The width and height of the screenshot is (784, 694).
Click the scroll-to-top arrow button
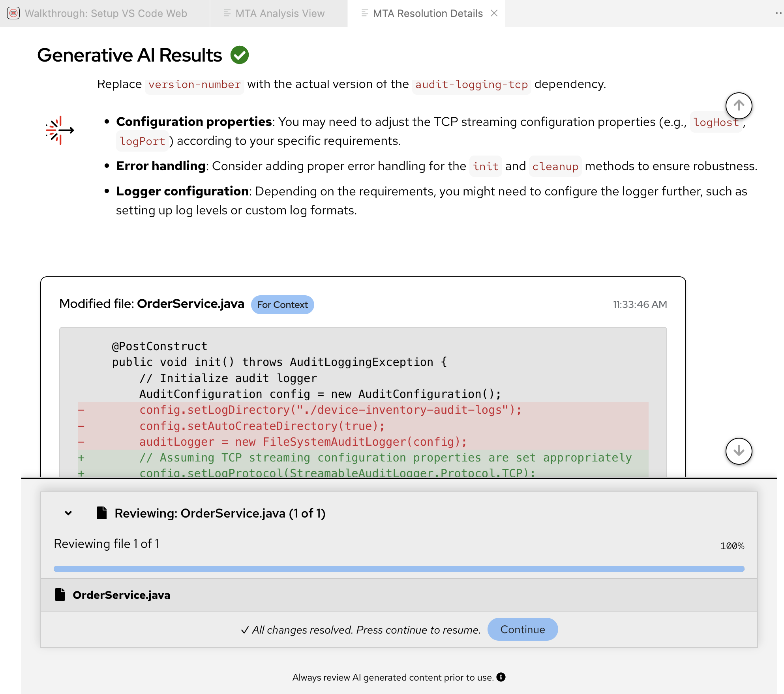[738, 106]
